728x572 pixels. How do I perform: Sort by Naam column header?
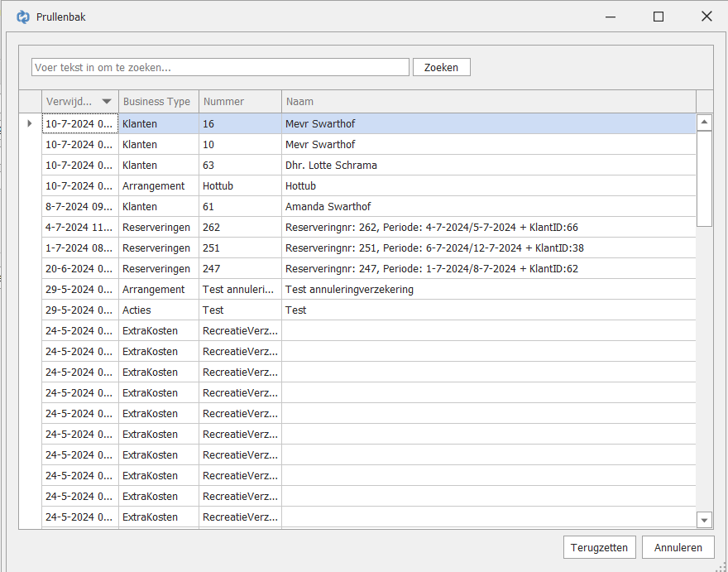(x=489, y=101)
